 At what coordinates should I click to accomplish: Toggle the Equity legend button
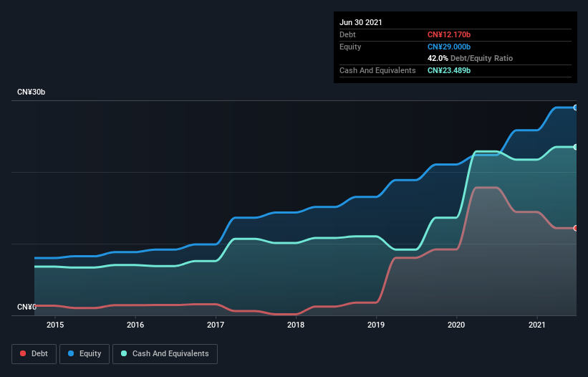coord(85,354)
